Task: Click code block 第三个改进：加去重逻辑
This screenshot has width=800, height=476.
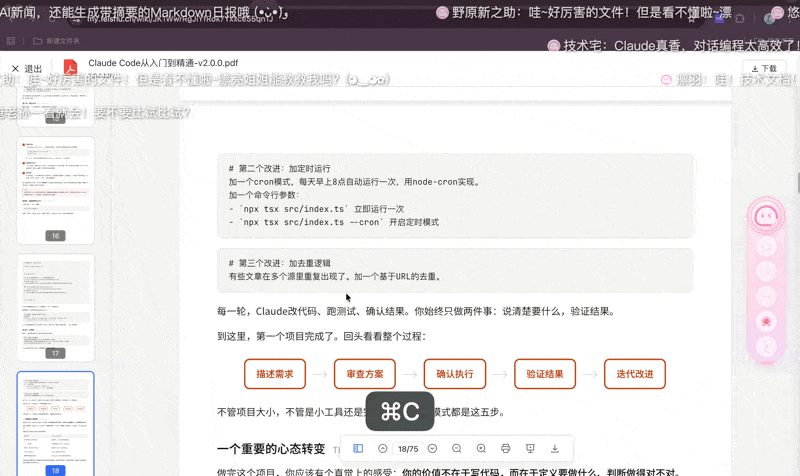Action: (x=455, y=270)
